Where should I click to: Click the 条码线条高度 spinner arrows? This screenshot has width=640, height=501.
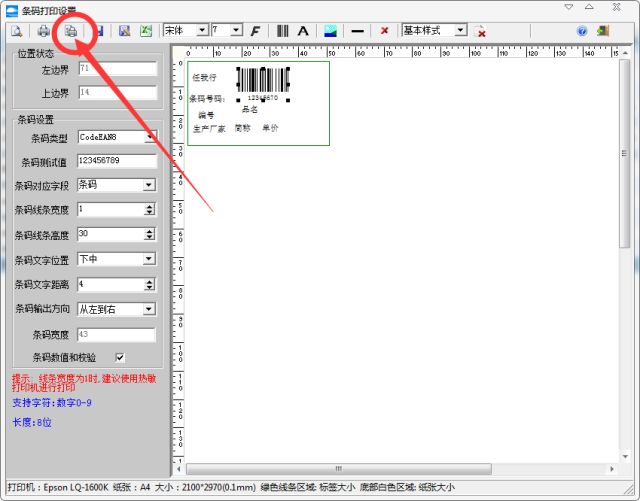(x=149, y=234)
